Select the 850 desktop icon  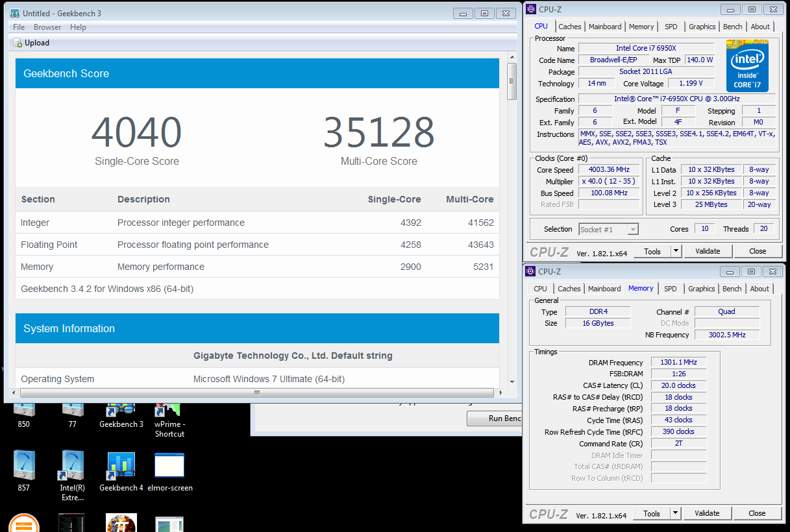point(24,414)
